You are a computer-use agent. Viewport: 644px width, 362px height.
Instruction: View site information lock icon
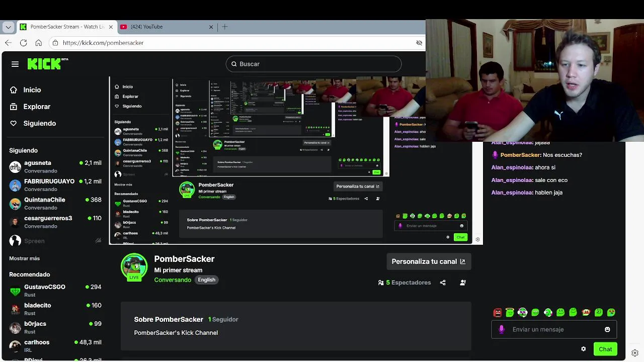pos(55,43)
